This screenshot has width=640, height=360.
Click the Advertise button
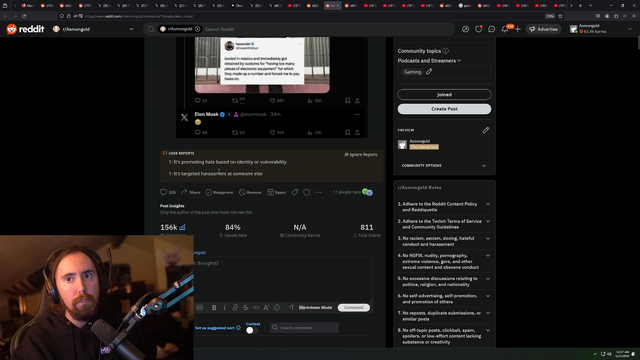(x=543, y=29)
